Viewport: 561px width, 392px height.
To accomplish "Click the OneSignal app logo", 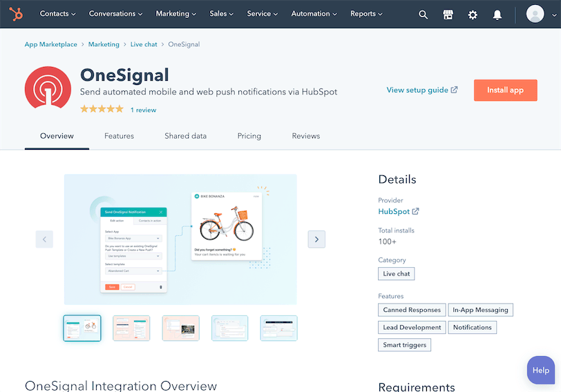I will click(48, 87).
